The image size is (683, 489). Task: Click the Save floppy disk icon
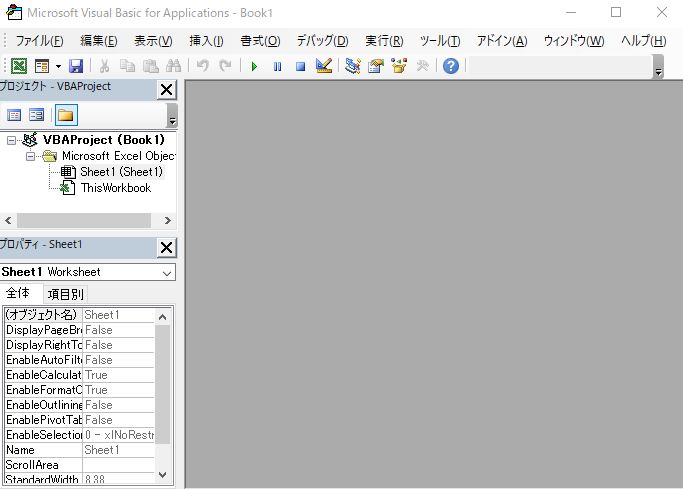pyautogui.click(x=76, y=66)
